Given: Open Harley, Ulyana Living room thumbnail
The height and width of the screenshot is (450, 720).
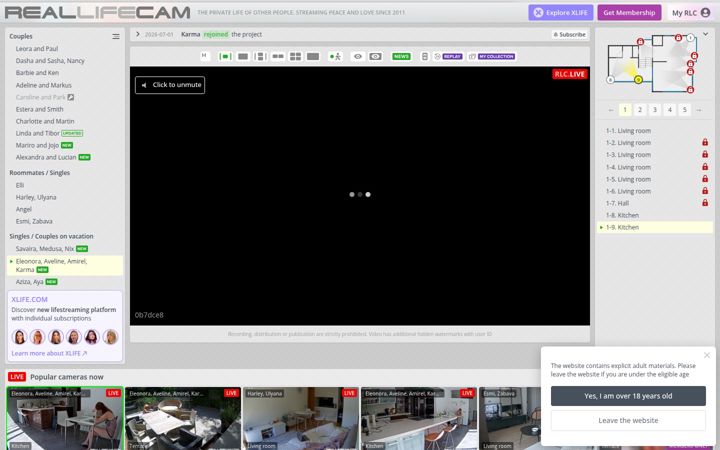Looking at the screenshot, I should pos(301,418).
